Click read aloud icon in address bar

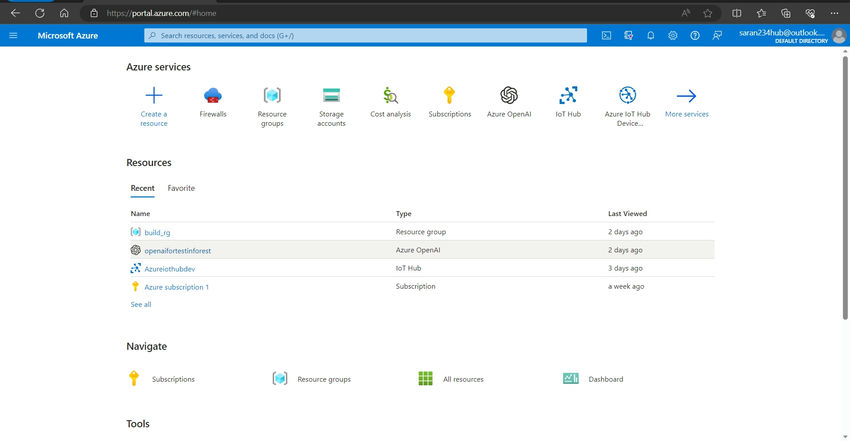point(686,13)
